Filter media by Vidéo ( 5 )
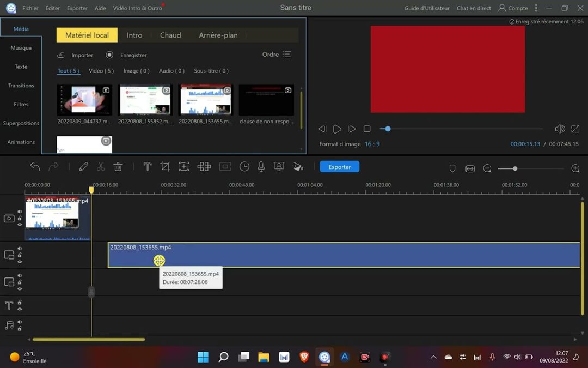The width and height of the screenshot is (588, 368). 101,70
